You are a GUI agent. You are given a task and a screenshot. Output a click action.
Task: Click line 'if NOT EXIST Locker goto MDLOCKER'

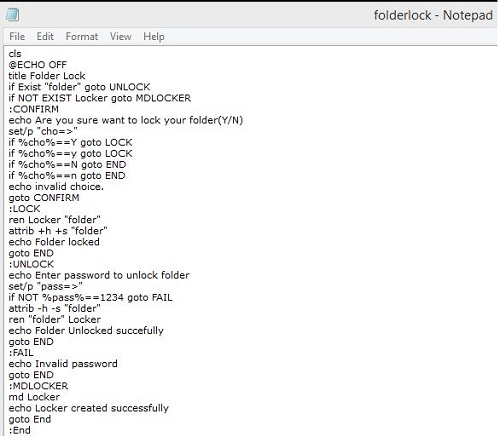coord(100,98)
